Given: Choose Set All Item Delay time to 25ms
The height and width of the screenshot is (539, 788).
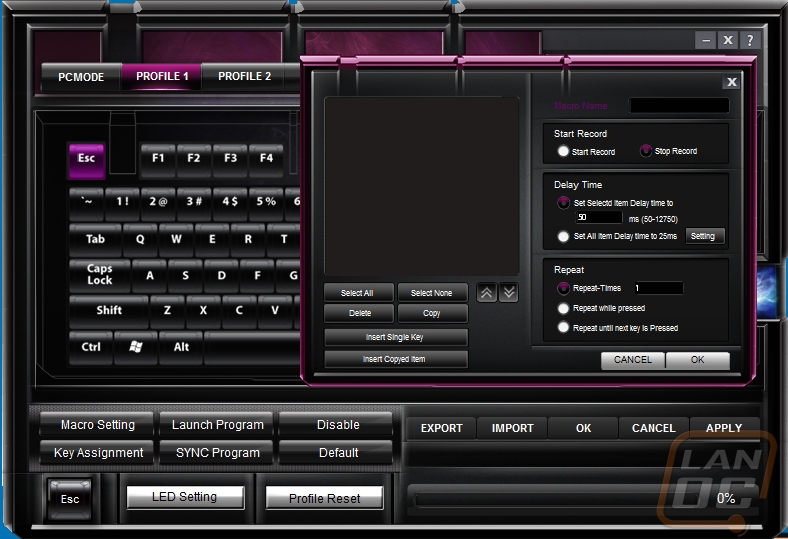Looking at the screenshot, I should [x=563, y=236].
